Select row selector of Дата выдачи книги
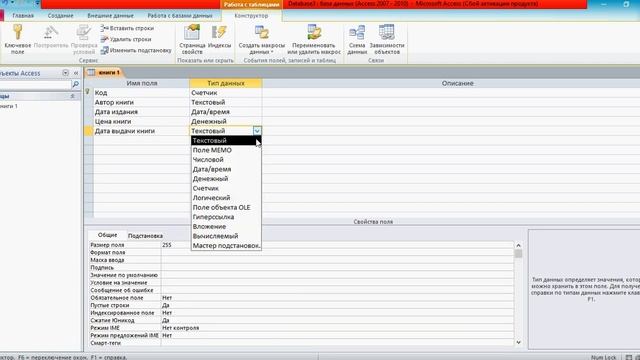The image size is (640, 360). 89,131
